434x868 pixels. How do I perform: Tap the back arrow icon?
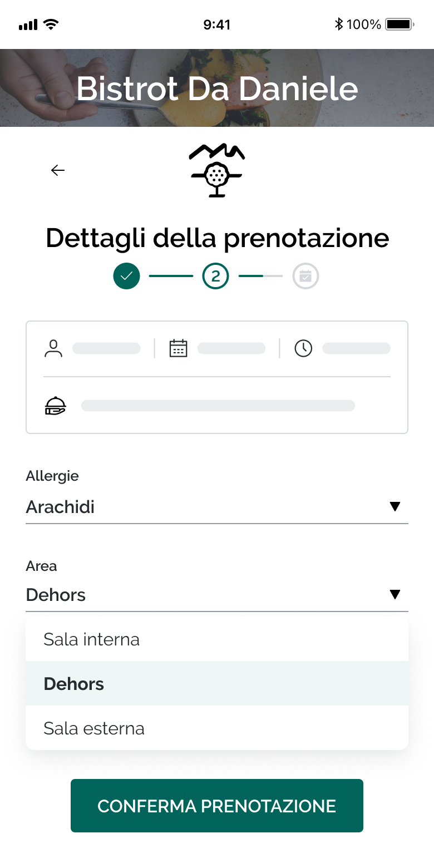(58, 170)
